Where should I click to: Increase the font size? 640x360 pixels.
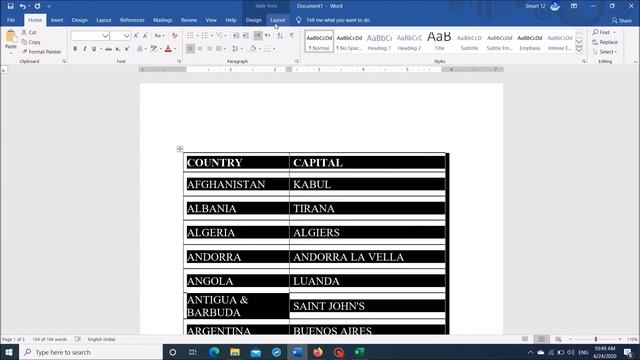[136, 36]
